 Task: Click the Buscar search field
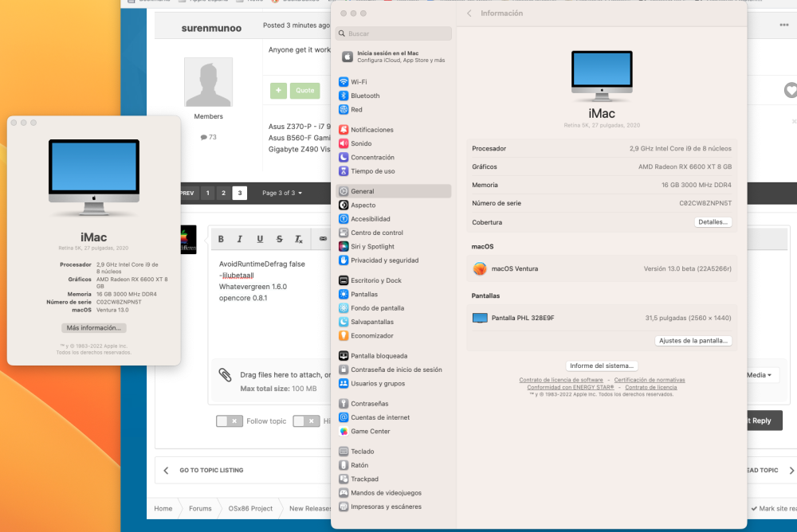tap(394, 33)
